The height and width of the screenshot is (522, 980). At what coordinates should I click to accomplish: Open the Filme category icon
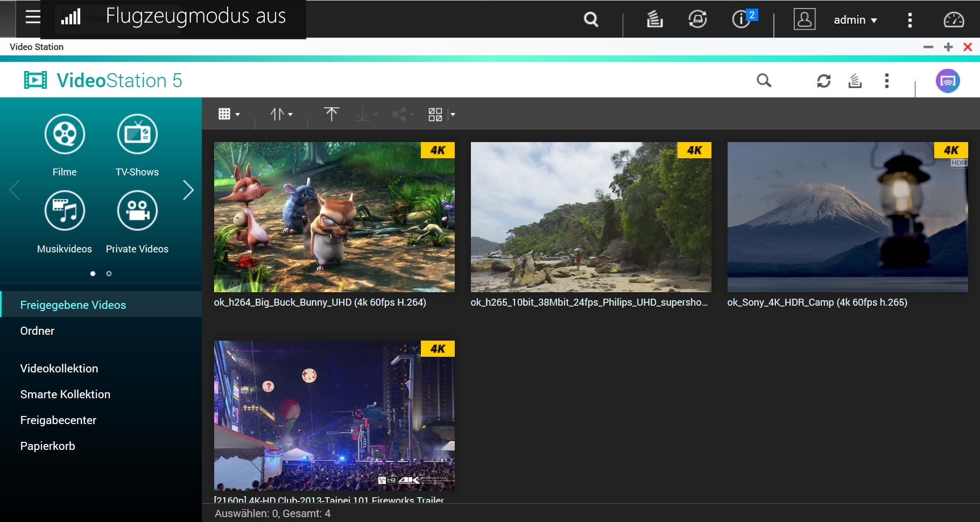[65, 134]
